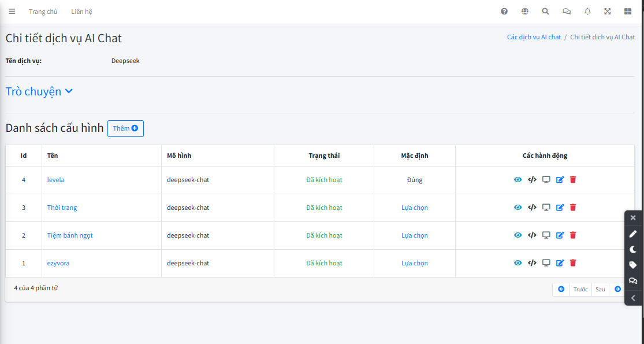This screenshot has width=644, height=344.
Task: Open the language globe icon
Action: [525, 12]
